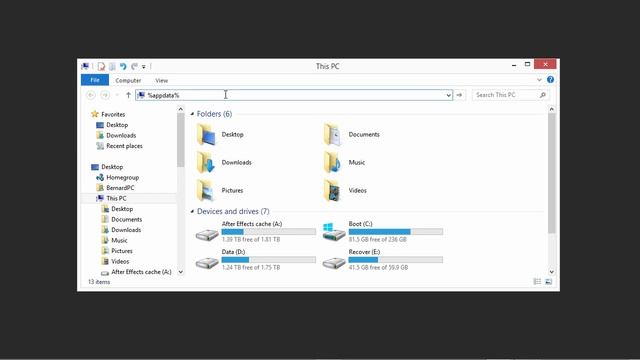Image resolution: width=640 pixels, height=360 pixels.
Task: Click the '13 items' status text
Action: (x=99, y=282)
